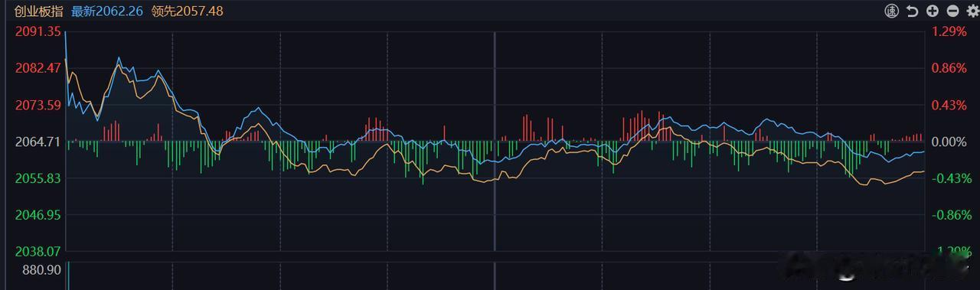The image size is (980, 290).
Task: Zoom out with the minus circle icon
Action: pyautogui.click(x=952, y=11)
